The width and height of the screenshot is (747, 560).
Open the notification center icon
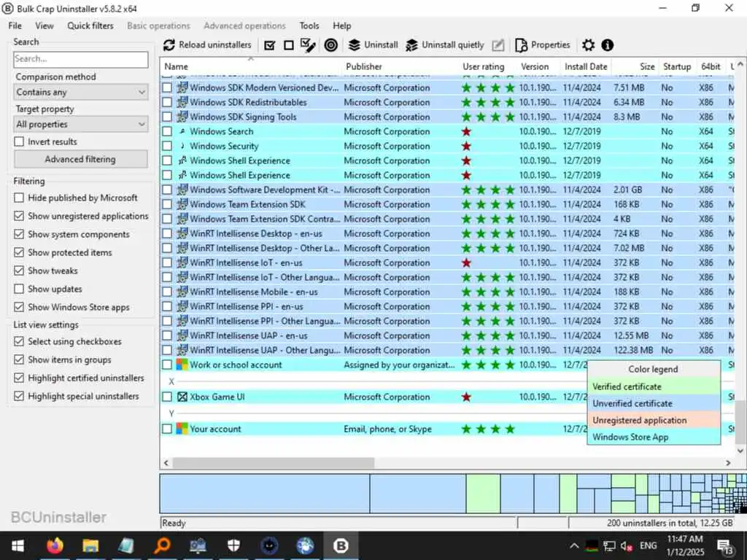click(x=724, y=546)
